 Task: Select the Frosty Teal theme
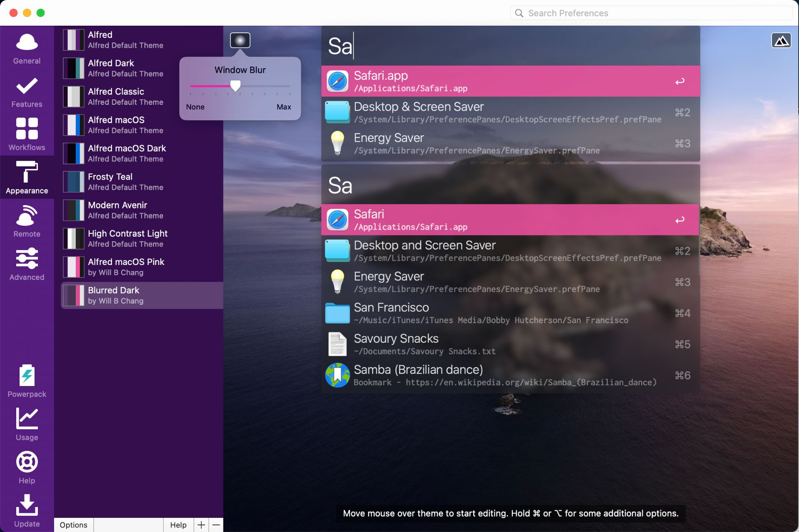tap(142, 181)
